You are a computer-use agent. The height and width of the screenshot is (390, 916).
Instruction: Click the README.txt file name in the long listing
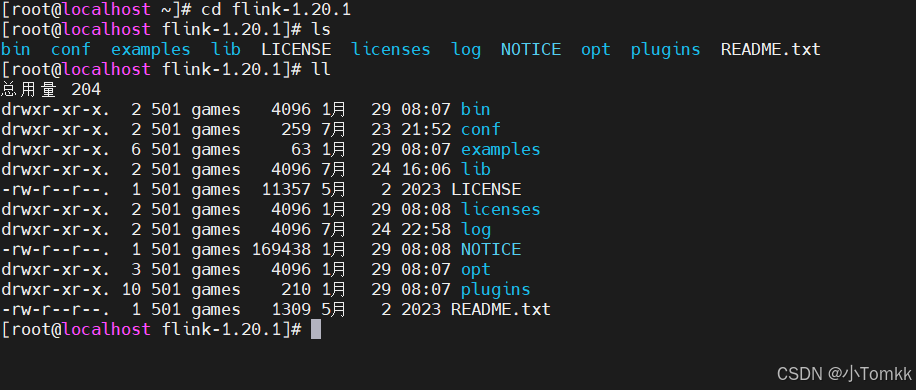coord(501,309)
